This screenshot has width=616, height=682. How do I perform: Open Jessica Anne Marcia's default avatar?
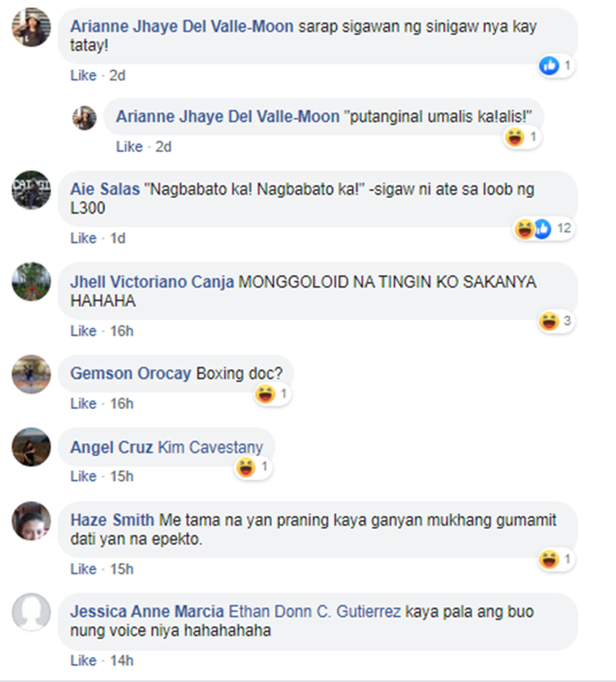click(x=31, y=612)
